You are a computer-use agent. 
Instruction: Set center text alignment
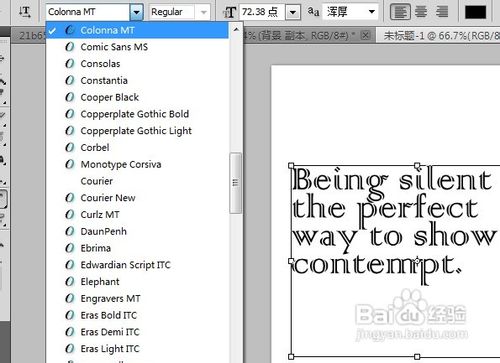[421, 12]
